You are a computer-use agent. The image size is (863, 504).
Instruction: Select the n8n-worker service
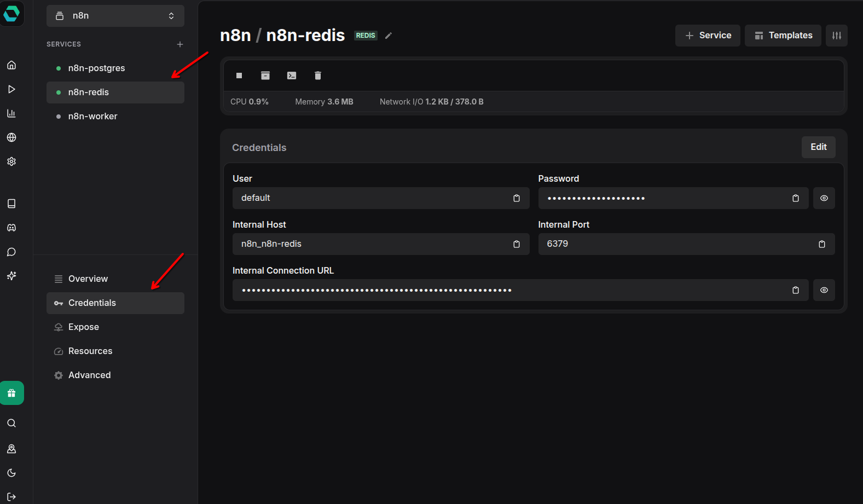115,117
